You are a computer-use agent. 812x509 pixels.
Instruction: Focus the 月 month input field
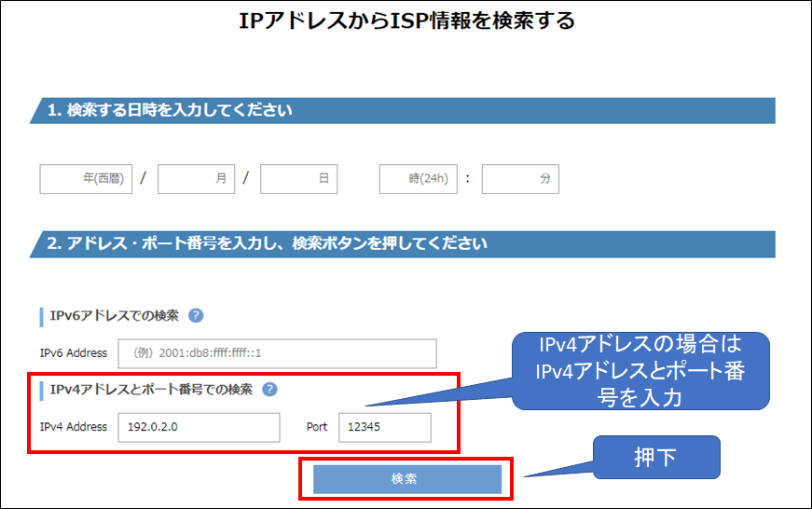(x=196, y=179)
